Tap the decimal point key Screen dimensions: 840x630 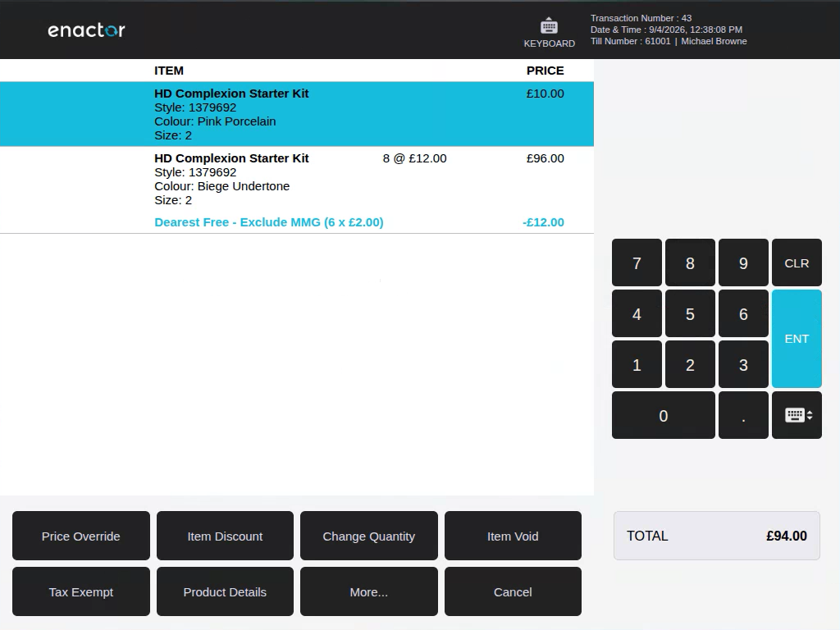pos(743,415)
